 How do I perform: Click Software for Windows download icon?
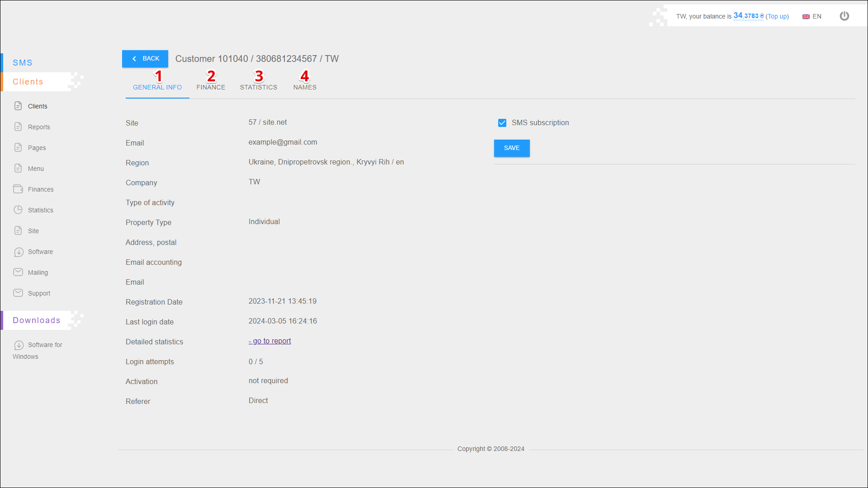(x=19, y=345)
